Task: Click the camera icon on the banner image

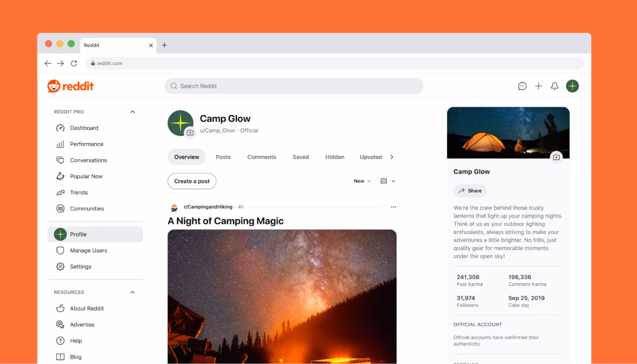Action: click(x=556, y=157)
